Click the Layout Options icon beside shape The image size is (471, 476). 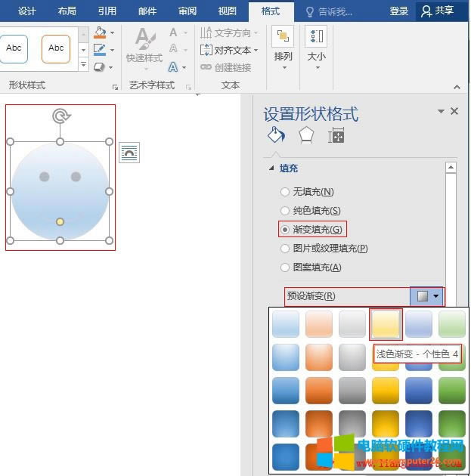point(129,153)
